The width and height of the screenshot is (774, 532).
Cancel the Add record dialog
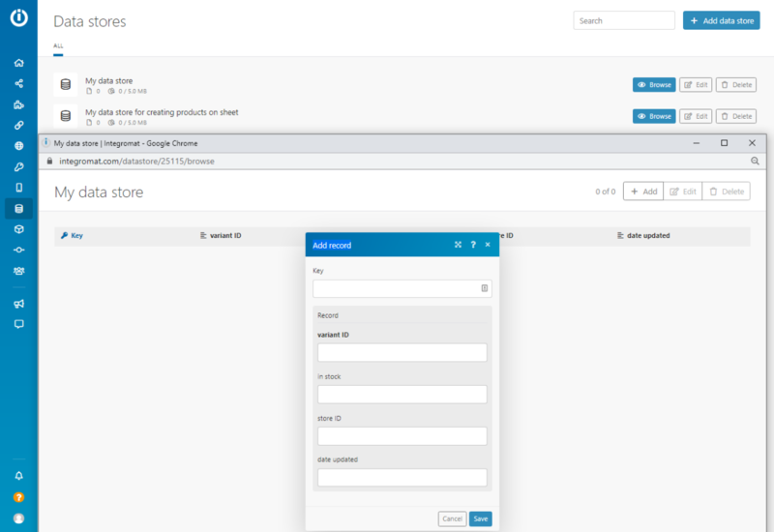pyautogui.click(x=452, y=518)
